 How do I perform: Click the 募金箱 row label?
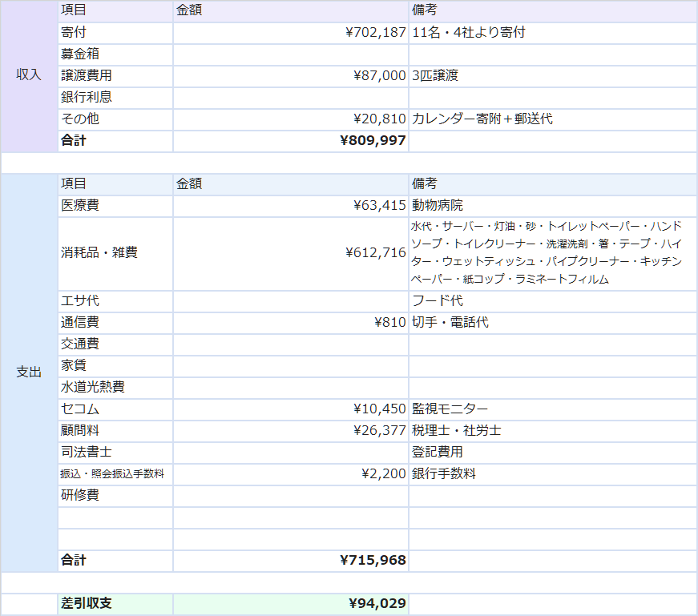pos(115,54)
